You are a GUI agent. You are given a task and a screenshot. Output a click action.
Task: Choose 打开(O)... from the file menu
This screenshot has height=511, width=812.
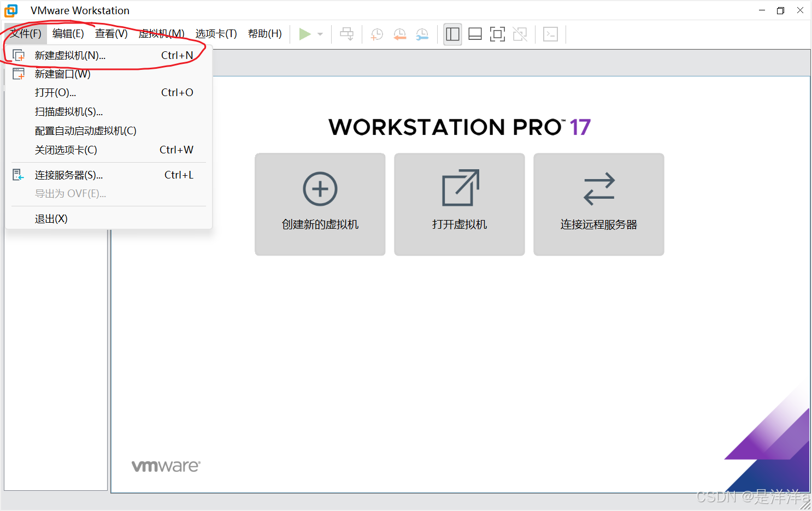point(108,92)
